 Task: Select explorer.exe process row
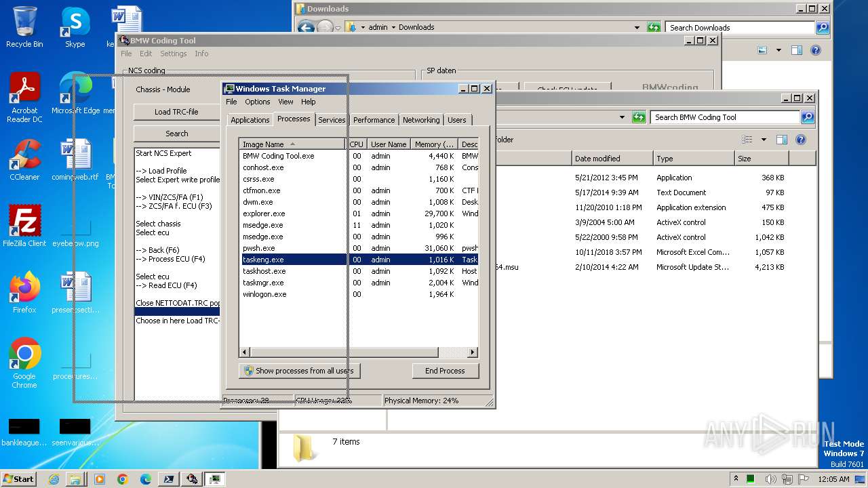click(x=359, y=213)
